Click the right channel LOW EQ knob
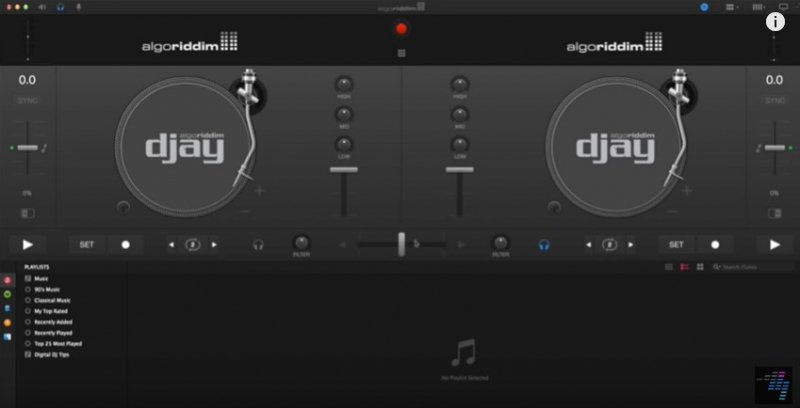The image size is (800, 408). [x=460, y=144]
